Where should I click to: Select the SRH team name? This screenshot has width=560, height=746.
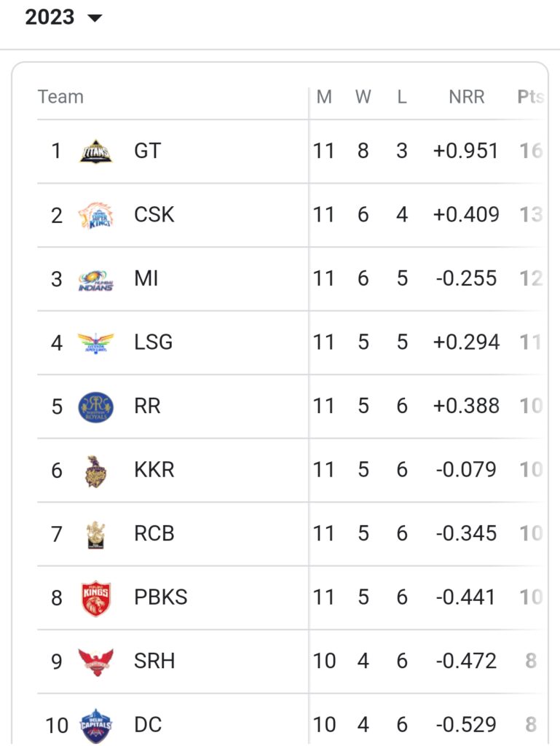pos(154,661)
